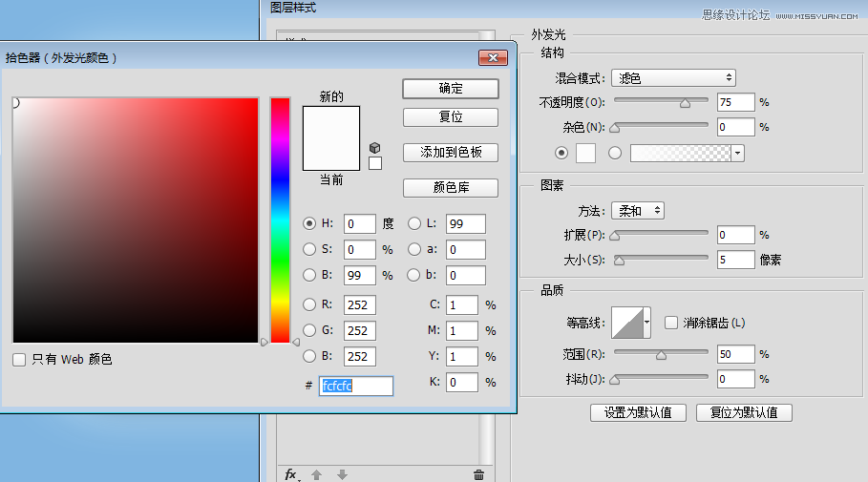868x482 pixels.
Task: Close the color picker dialog
Action: 493,57
